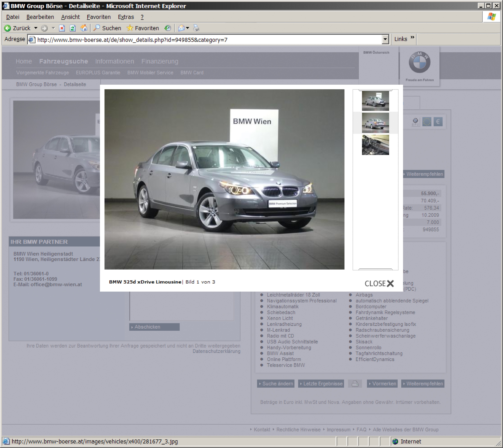Screen dimensions: 503x448
Task: Click the Stop loading toolbar icon
Action: click(x=62, y=28)
